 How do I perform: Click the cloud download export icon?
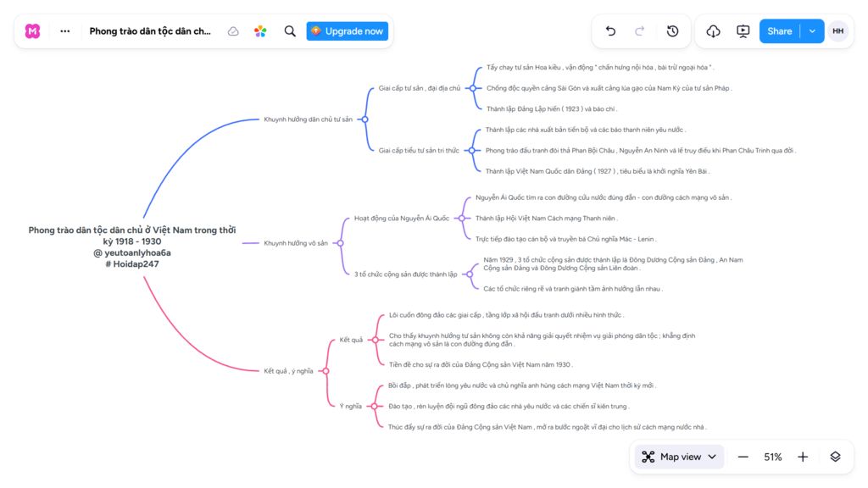click(x=713, y=31)
